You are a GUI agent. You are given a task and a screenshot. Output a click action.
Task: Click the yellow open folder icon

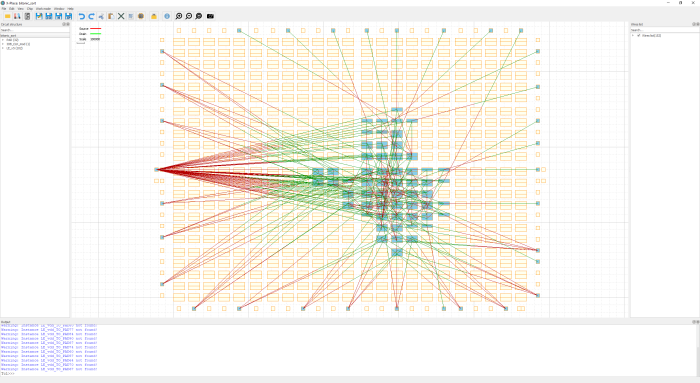pyautogui.click(x=8, y=16)
